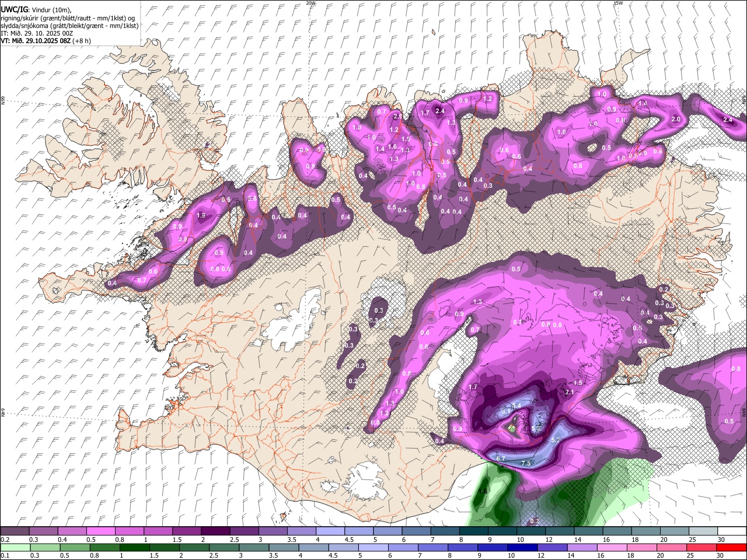
Task: Pick the palest green rain swatch at 0.1
Action: click(15, 547)
